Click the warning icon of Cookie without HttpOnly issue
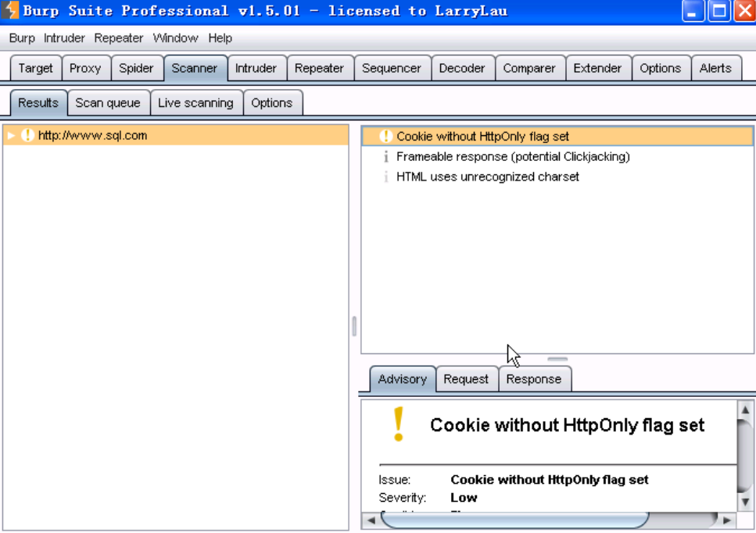This screenshot has height=533, width=756. (385, 137)
